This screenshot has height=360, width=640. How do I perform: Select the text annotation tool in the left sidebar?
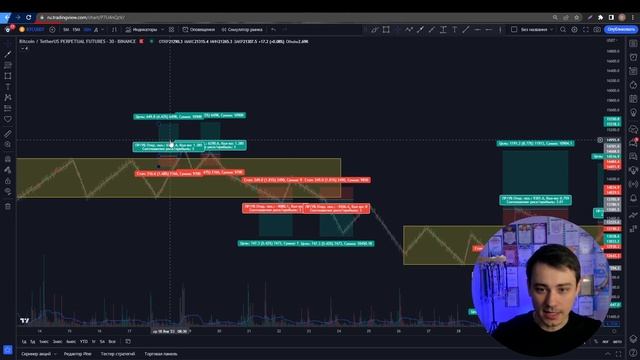8,87
